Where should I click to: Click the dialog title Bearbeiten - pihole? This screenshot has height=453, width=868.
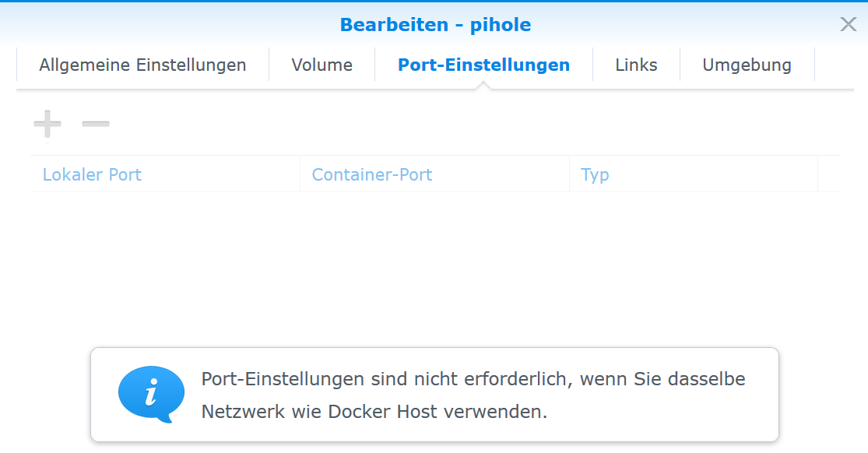click(435, 25)
